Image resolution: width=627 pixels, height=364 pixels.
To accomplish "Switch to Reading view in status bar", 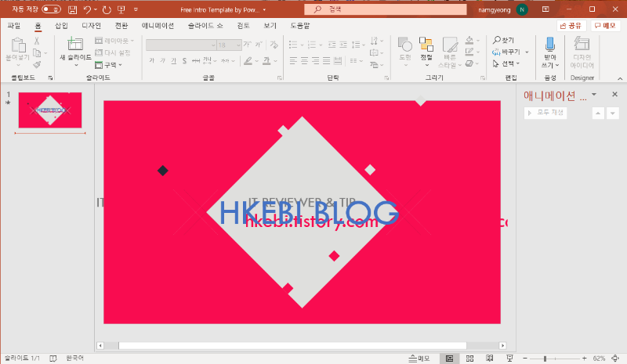I will (490, 358).
